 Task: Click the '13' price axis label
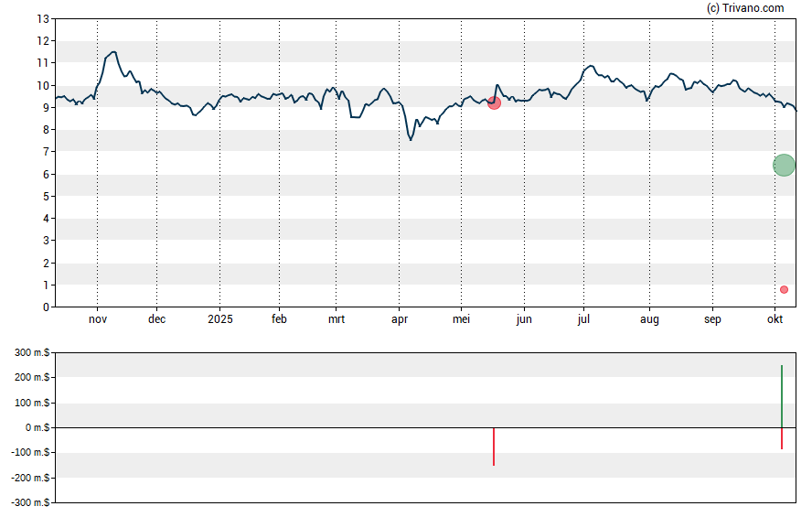[x=42, y=18]
